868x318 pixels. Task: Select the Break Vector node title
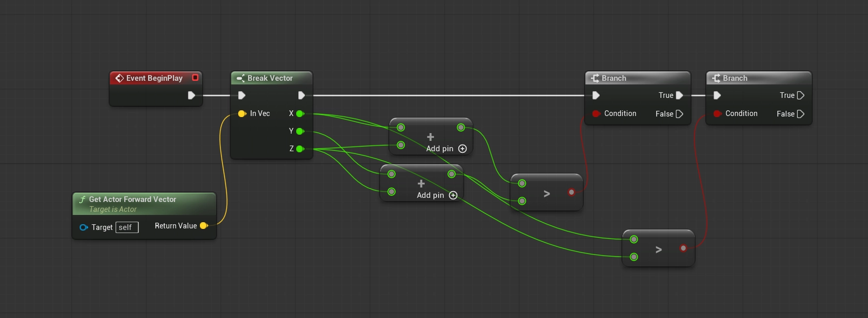[270, 78]
